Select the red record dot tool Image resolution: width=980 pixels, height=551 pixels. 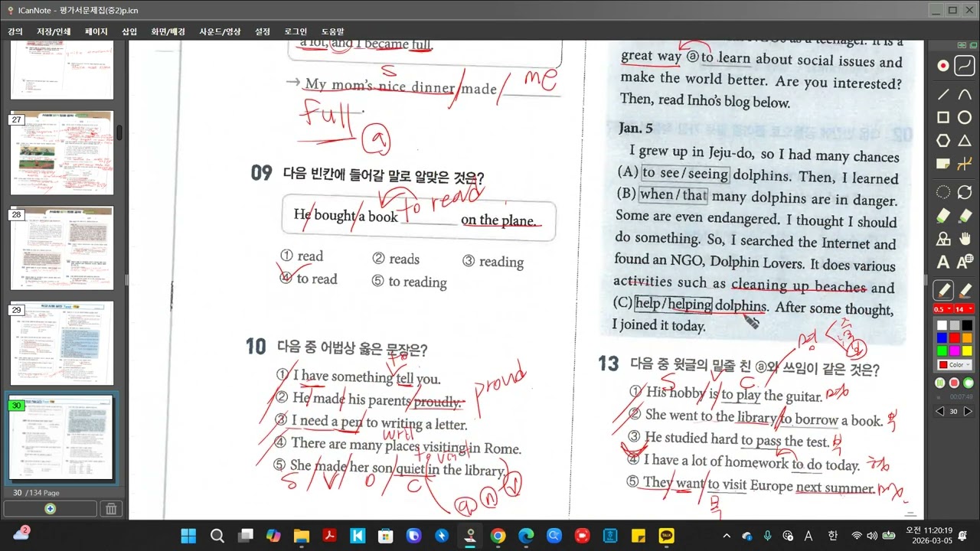pyautogui.click(x=943, y=66)
